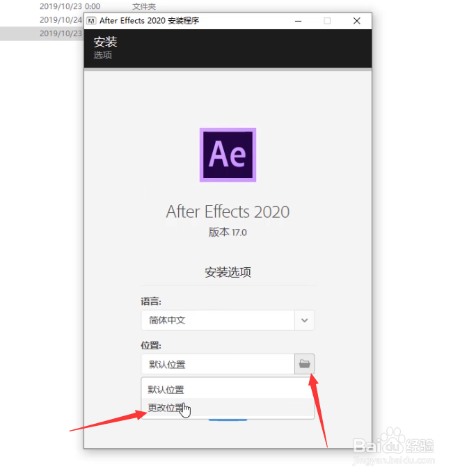Click the After Effects Ae logo
460x476 pixels.
(228, 154)
